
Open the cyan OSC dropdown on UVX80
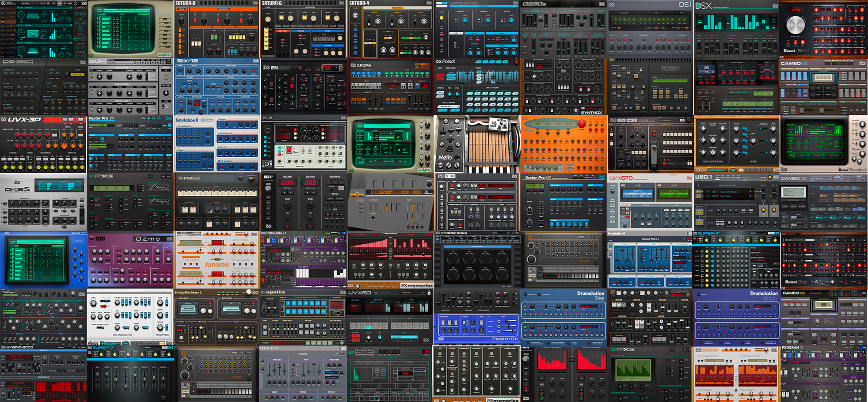[404, 337]
